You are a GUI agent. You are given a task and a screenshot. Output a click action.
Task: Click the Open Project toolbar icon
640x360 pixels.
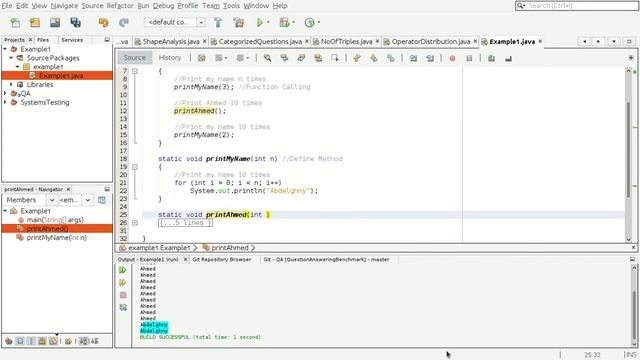[55, 22]
